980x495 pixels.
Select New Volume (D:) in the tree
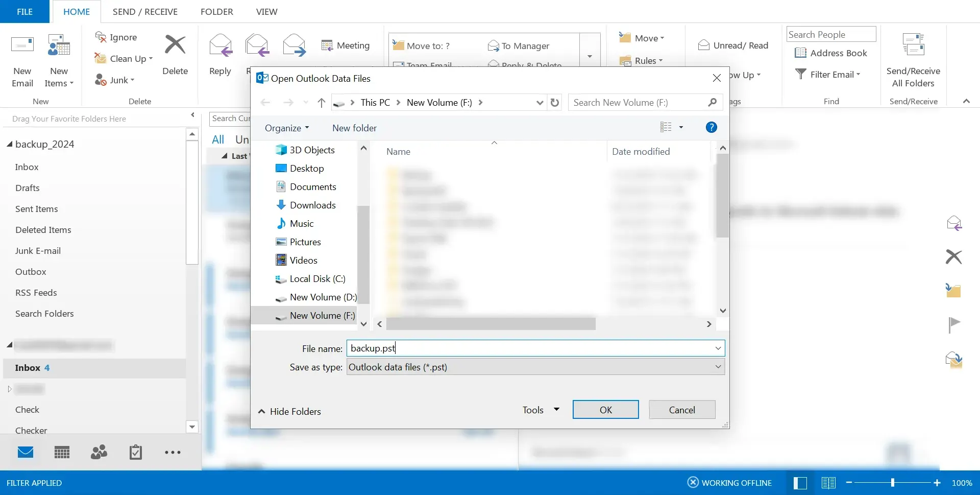click(315, 297)
